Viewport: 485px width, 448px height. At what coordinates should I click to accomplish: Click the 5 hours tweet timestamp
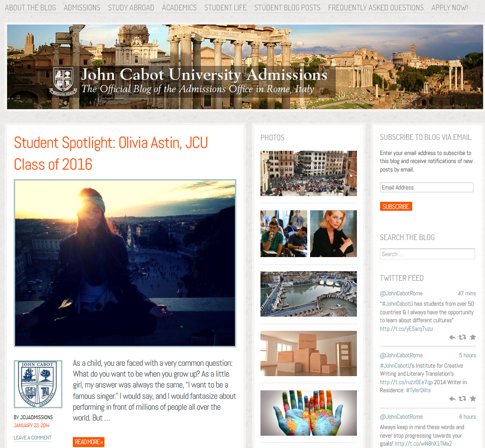(468, 355)
